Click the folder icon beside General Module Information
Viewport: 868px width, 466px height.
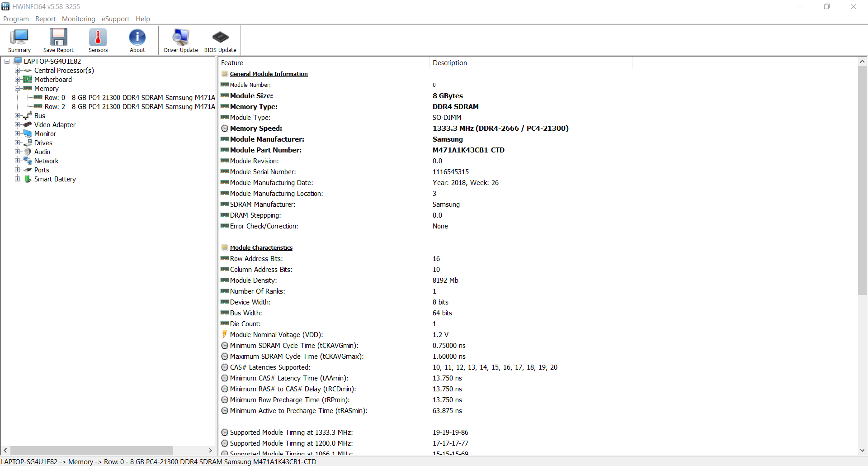(x=225, y=74)
